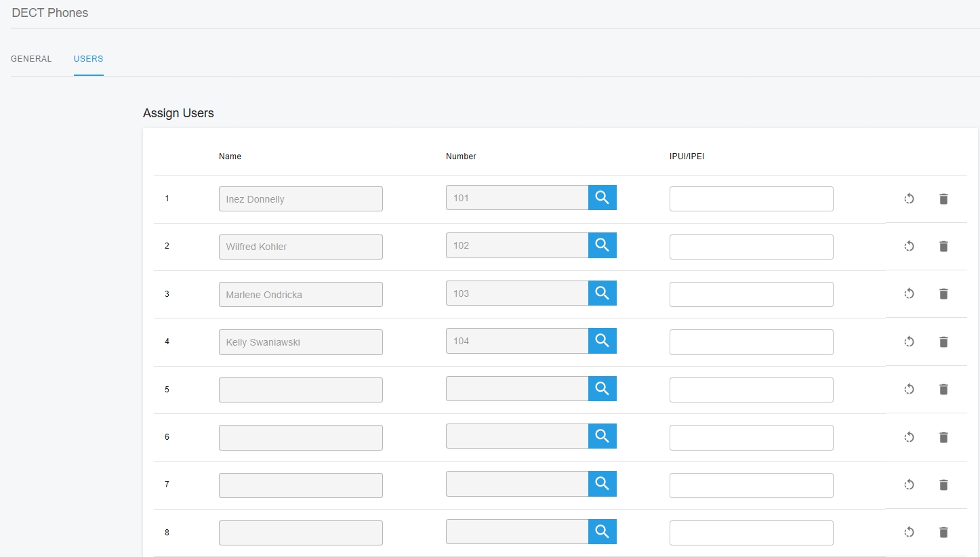Search for a number in row 2

tap(602, 245)
